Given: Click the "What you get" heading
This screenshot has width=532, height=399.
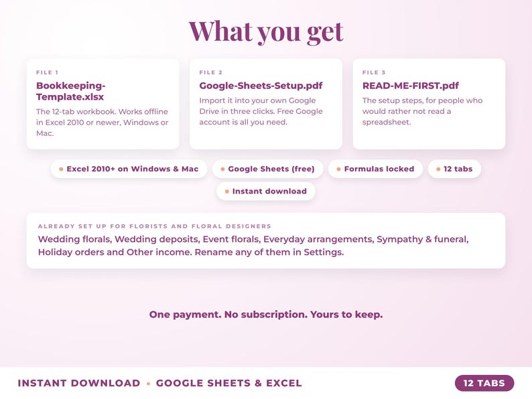Looking at the screenshot, I should coord(266,31).
